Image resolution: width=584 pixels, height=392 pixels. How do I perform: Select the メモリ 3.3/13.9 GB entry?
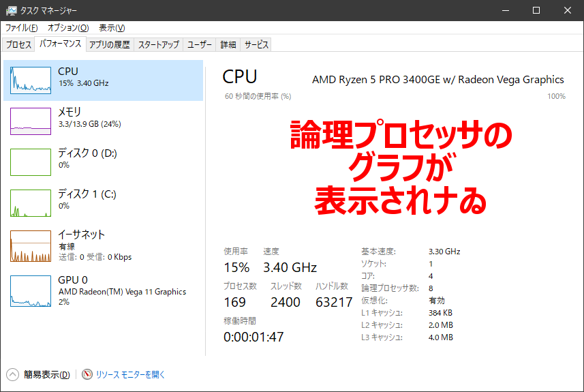(103, 121)
